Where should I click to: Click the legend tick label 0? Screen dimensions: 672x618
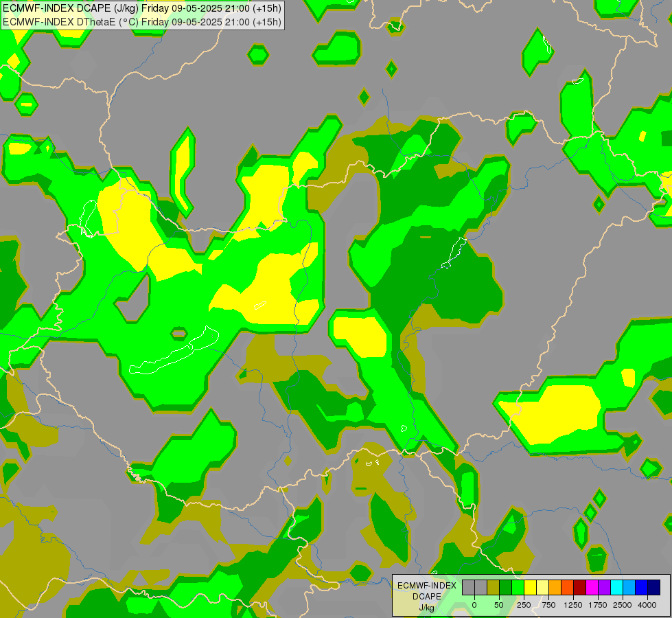coord(474,605)
